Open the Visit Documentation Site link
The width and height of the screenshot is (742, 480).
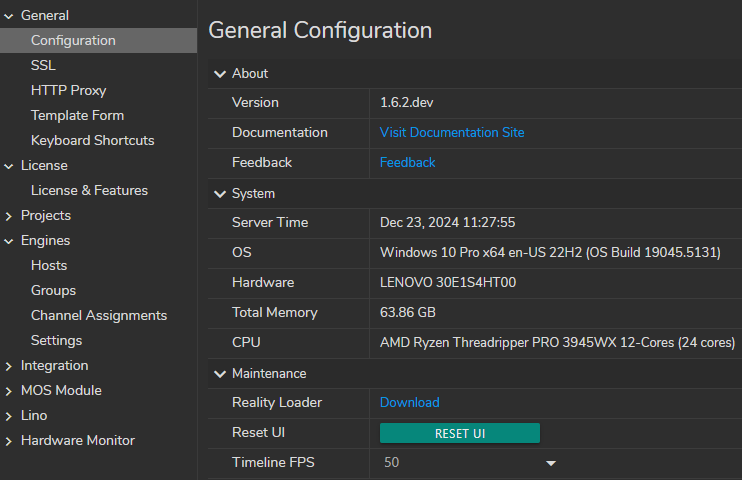tap(451, 133)
